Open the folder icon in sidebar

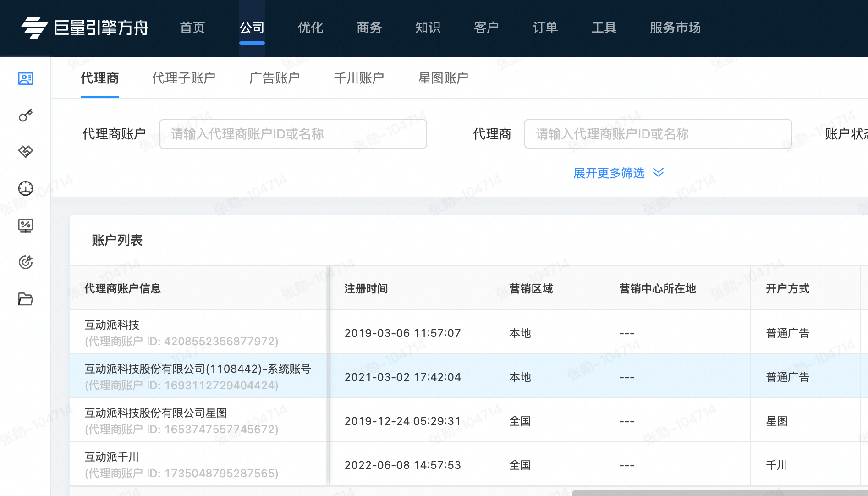pyautogui.click(x=26, y=299)
